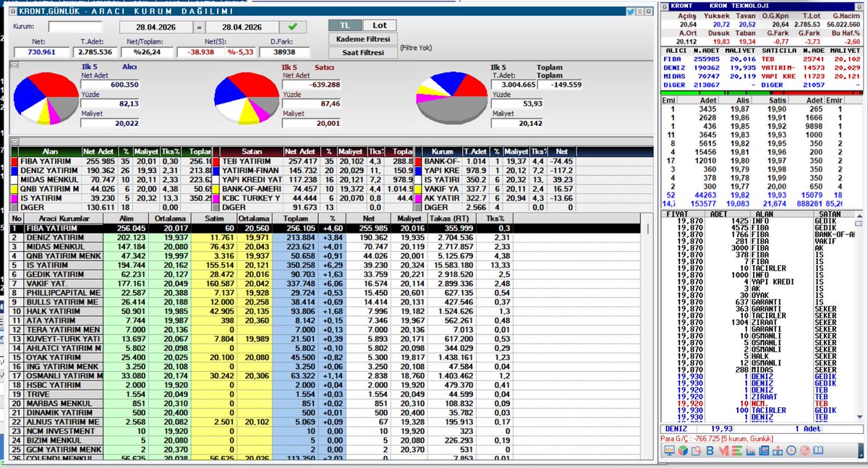Click the blue B icon in bottom toolbar
868x468 pixels.
(x=710, y=451)
